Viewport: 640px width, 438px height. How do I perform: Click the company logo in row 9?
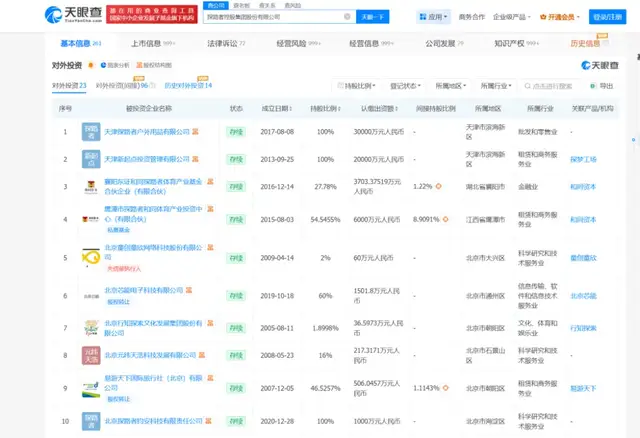(x=91, y=388)
